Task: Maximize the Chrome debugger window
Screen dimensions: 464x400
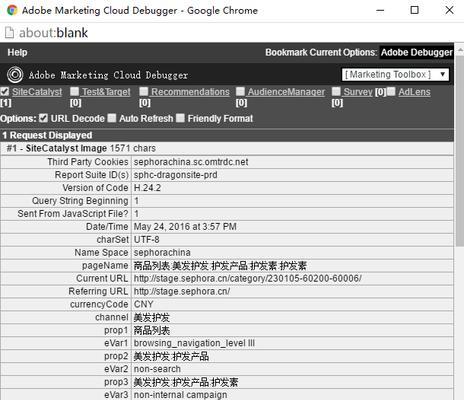Action: [414, 10]
